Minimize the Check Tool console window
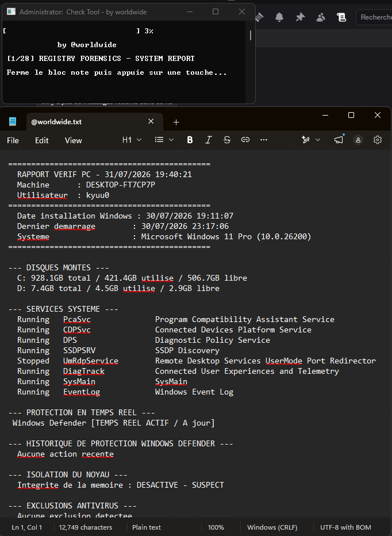The image size is (392, 536). coord(190,12)
